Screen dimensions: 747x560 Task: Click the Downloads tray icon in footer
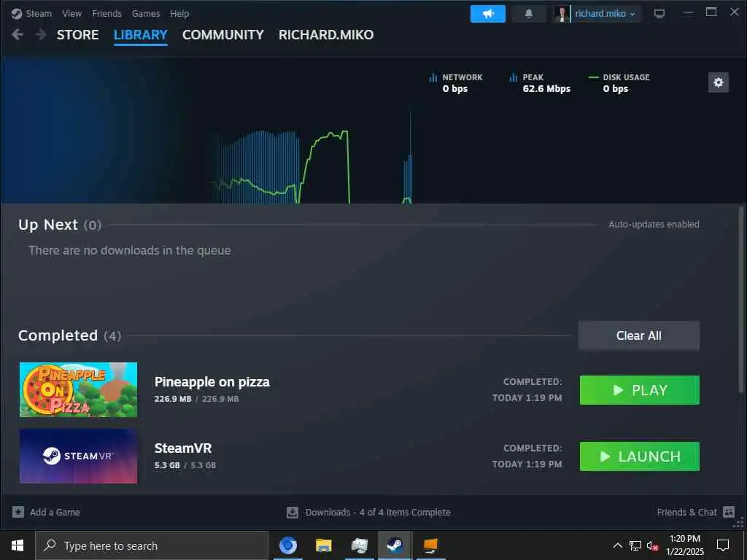point(293,513)
